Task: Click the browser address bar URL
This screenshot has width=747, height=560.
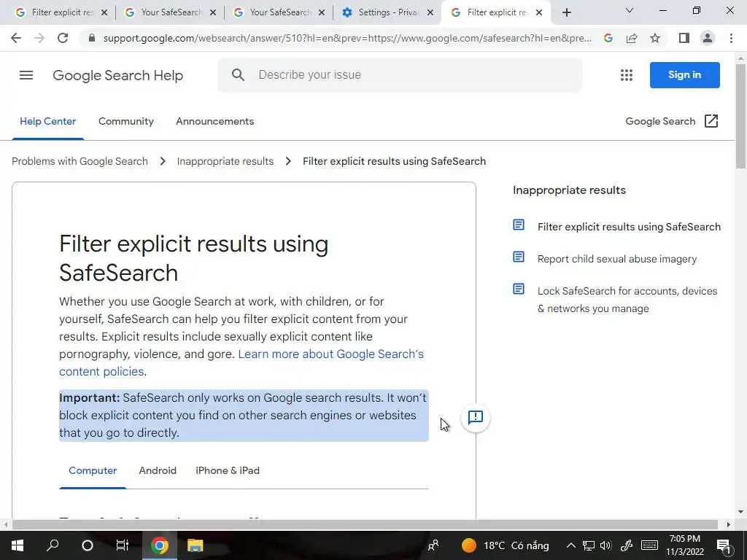Action: (x=347, y=38)
